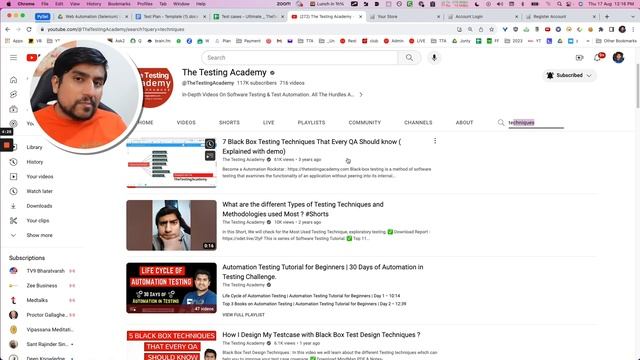Open History in the sidebar

point(35,162)
